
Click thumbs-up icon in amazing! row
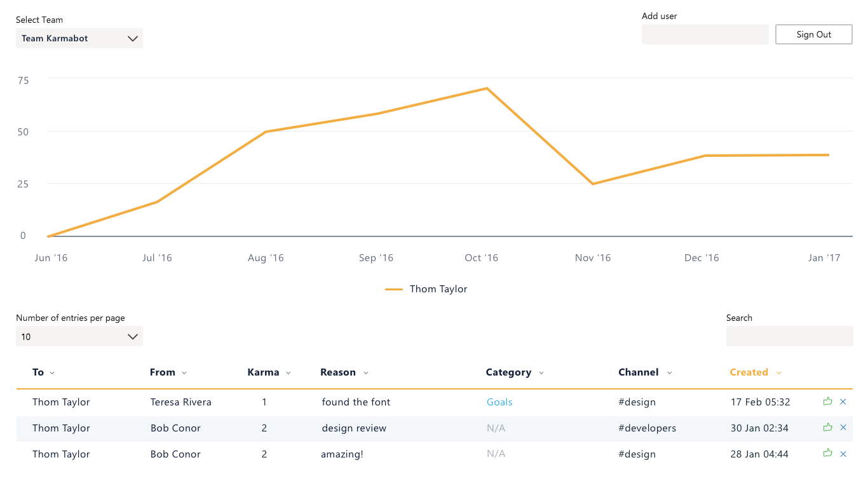[827, 454]
